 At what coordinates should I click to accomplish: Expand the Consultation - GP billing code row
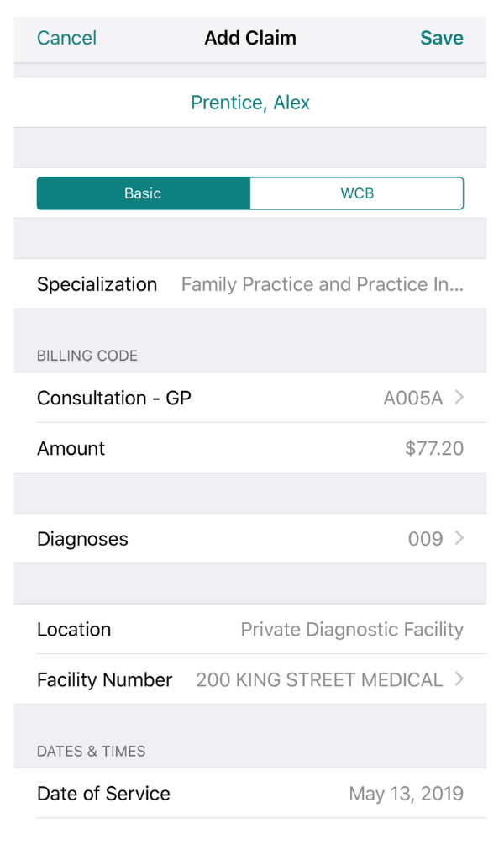coord(252,398)
